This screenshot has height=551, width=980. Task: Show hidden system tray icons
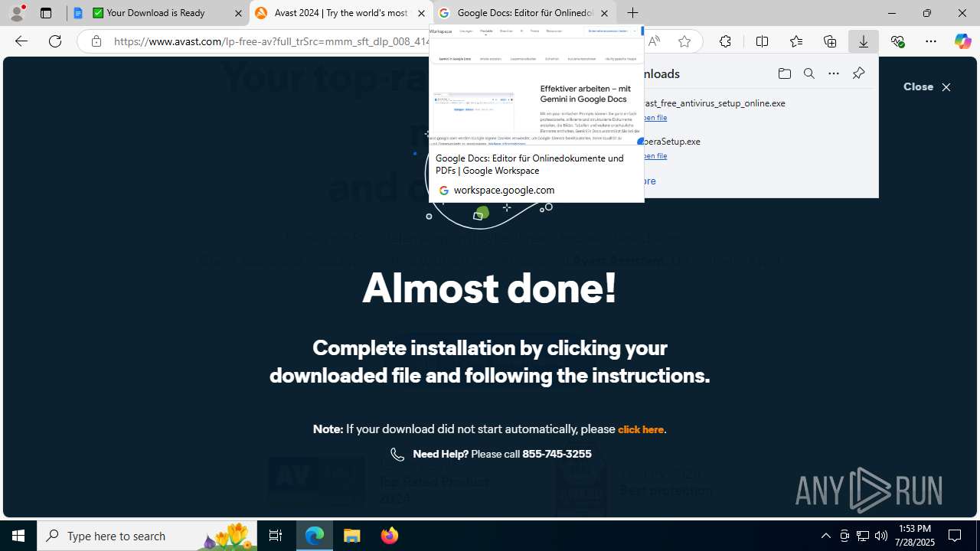(825, 536)
